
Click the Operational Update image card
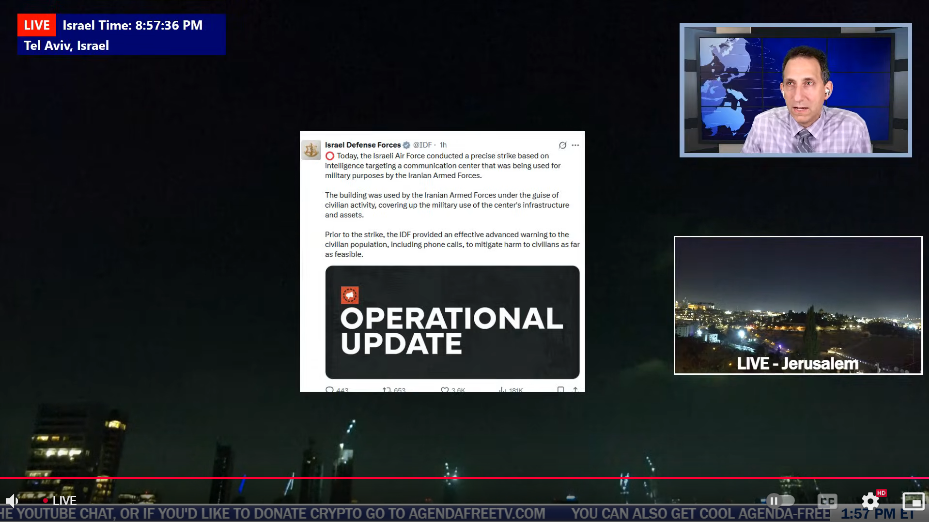[452, 322]
